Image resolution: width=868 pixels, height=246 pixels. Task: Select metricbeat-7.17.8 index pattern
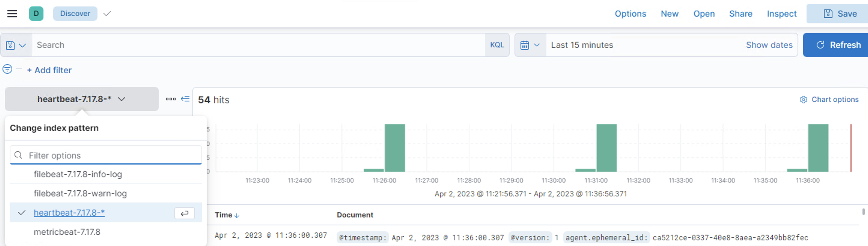pos(106,232)
